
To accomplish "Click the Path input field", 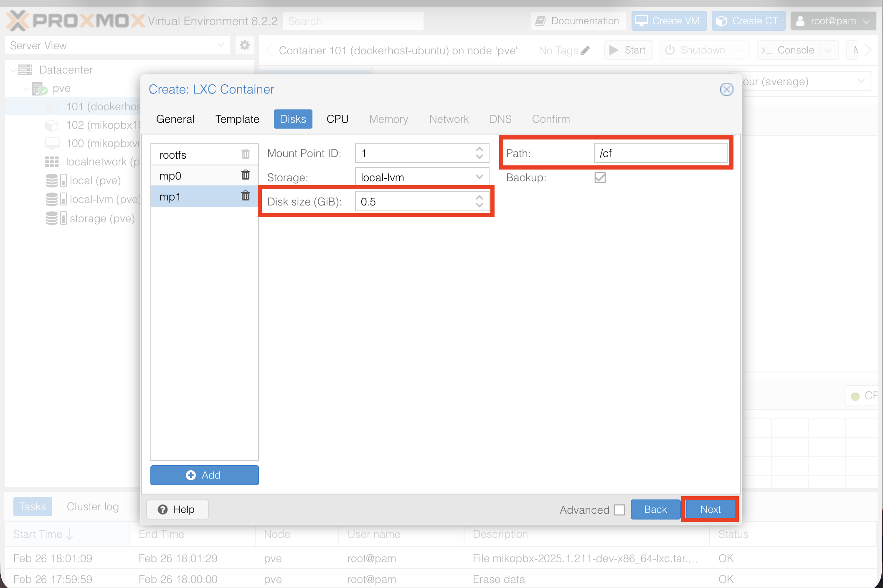I will pyautogui.click(x=660, y=153).
